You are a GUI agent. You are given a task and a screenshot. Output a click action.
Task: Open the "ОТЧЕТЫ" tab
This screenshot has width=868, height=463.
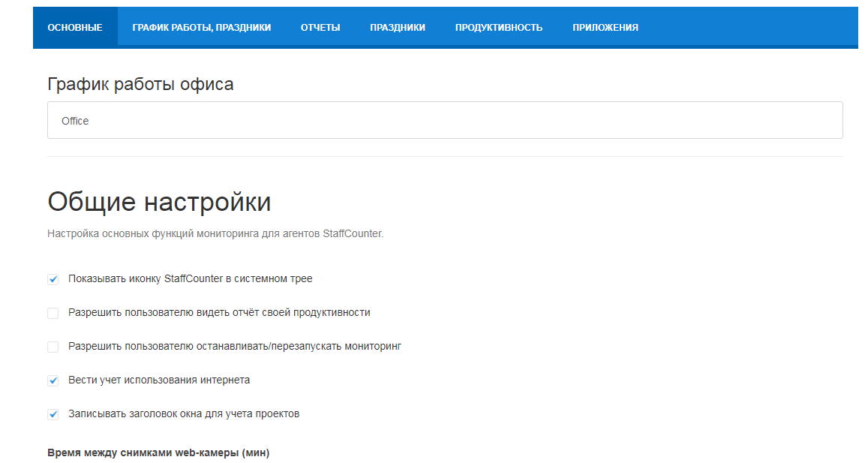click(x=320, y=26)
